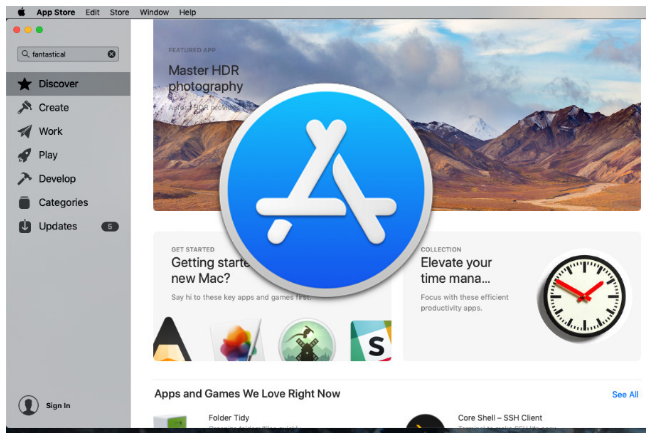Click the See All link
Viewport: 656px width, 438px height.
pos(625,395)
